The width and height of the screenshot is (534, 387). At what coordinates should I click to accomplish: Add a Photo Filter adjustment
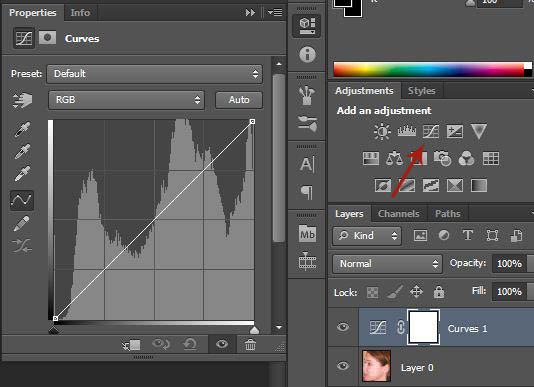tap(442, 158)
